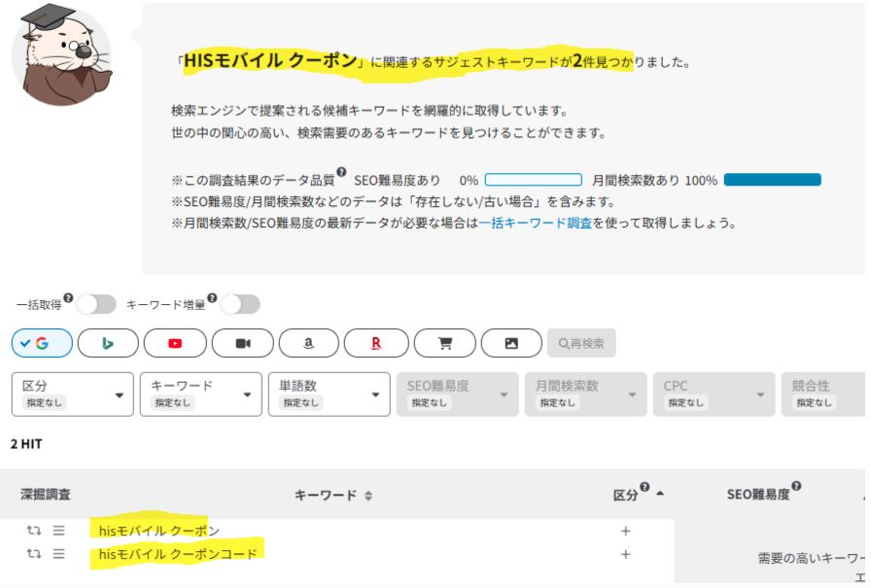Screen dimensions: 871x588
Task: Click list menu icon for hisモバイル クーポン row
Action: (x=59, y=531)
